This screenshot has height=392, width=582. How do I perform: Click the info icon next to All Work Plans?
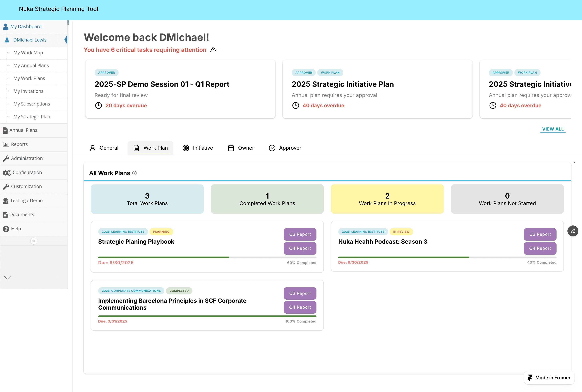point(135,173)
